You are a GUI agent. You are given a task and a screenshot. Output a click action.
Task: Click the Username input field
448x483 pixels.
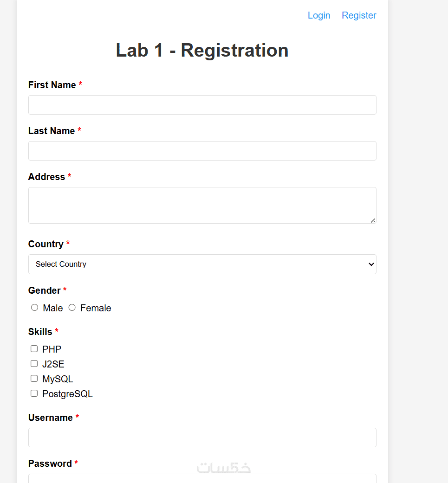(202, 438)
